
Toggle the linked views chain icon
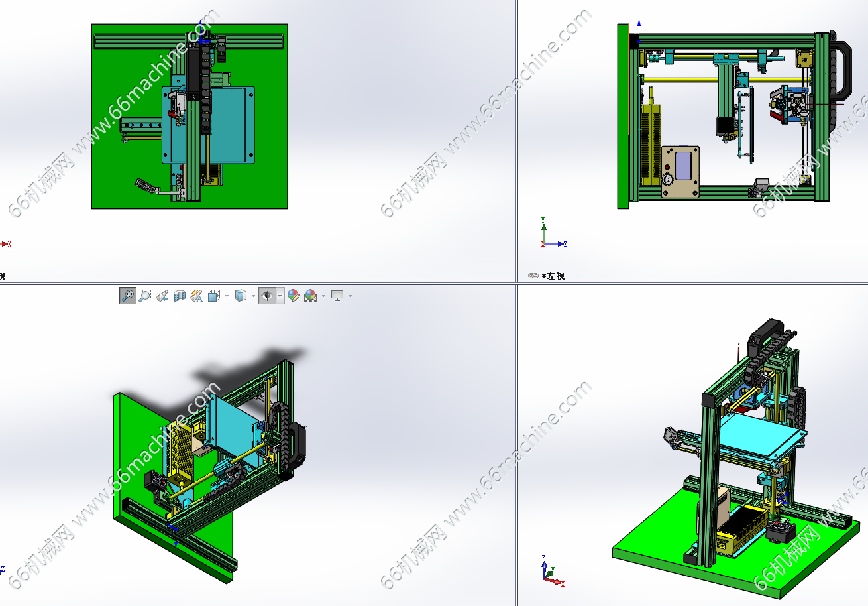click(x=533, y=276)
